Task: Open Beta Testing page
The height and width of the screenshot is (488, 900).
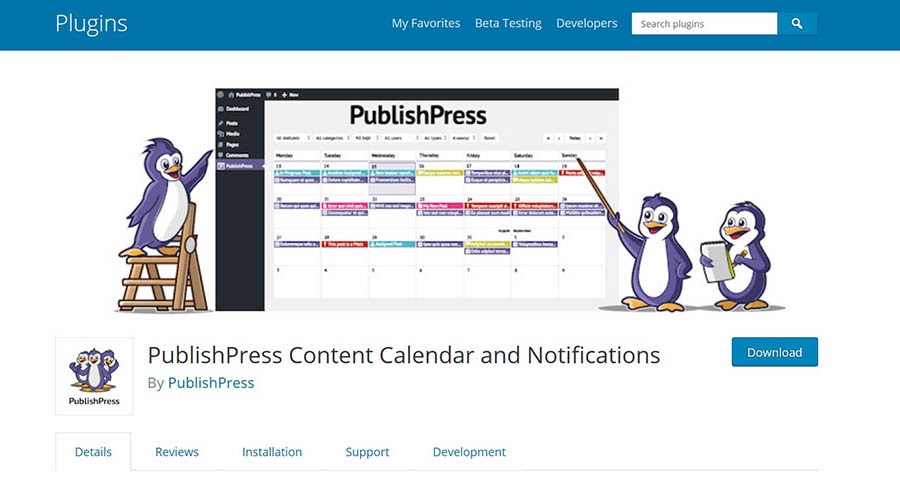Action: (508, 24)
